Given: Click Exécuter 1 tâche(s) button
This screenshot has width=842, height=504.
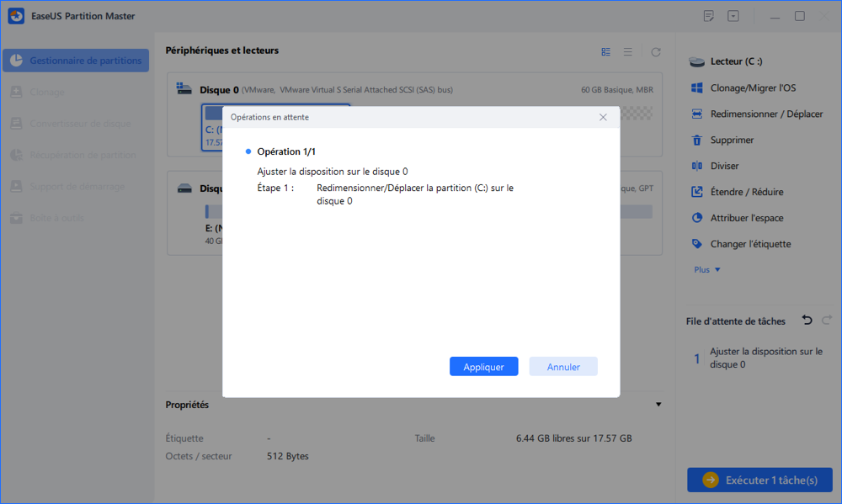Looking at the screenshot, I should tap(759, 480).
